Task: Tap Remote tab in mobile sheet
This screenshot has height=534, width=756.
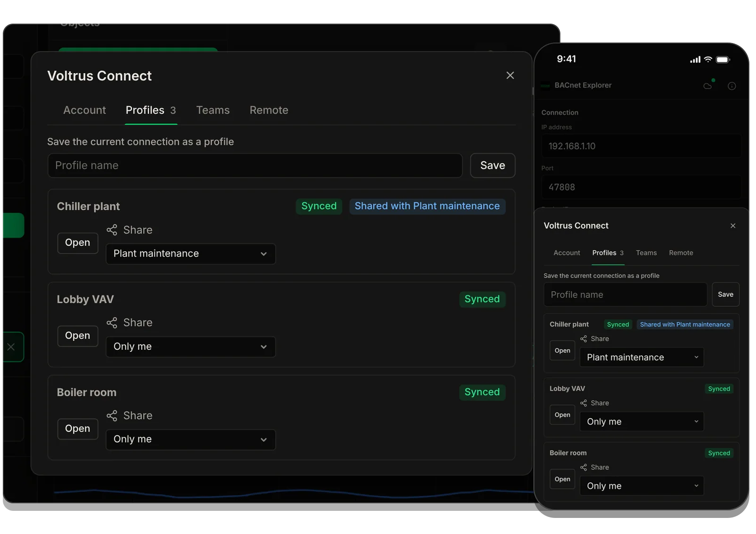Action: 681,253
